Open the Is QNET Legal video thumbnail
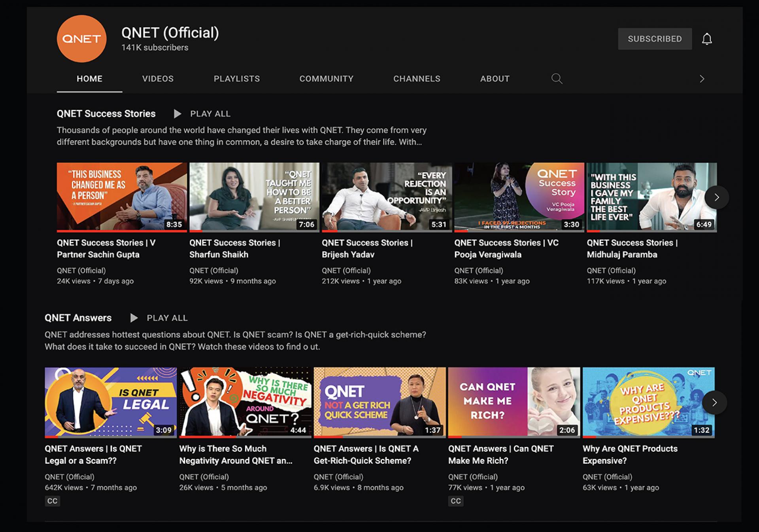The image size is (759, 532). click(x=111, y=402)
